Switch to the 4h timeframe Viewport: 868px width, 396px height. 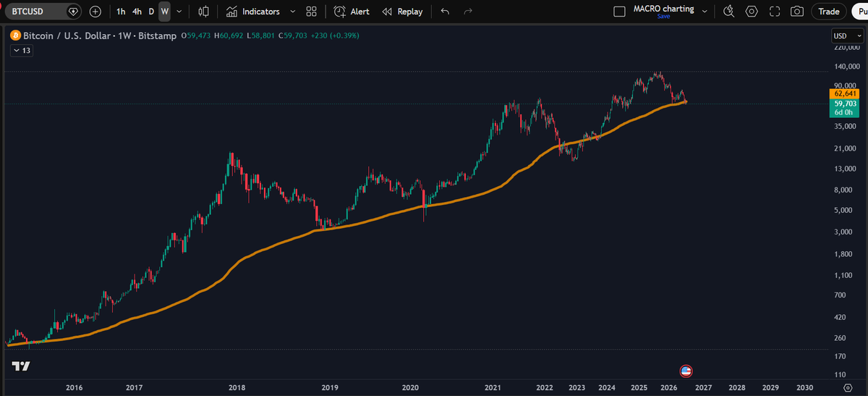pyautogui.click(x=137, y=12)
